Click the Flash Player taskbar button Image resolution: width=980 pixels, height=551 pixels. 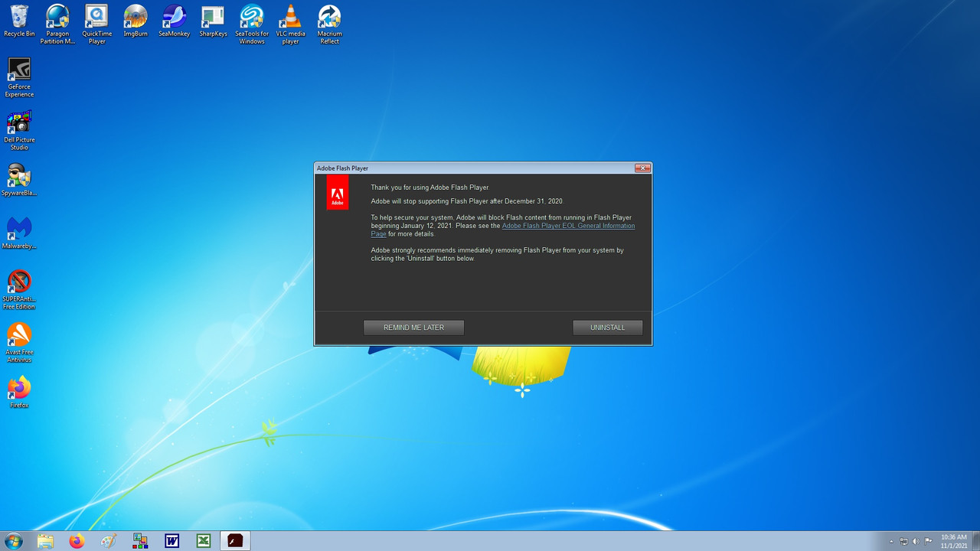(235, 541)
